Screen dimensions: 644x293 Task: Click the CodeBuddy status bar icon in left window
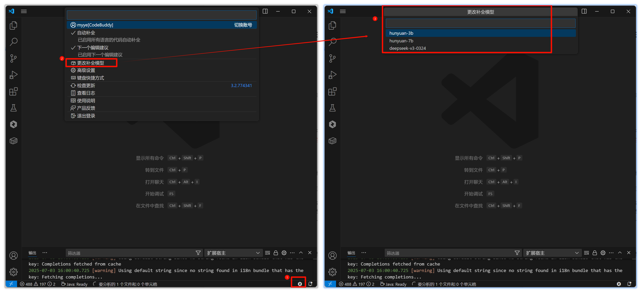pyautogui.click(x=300, y=284)
